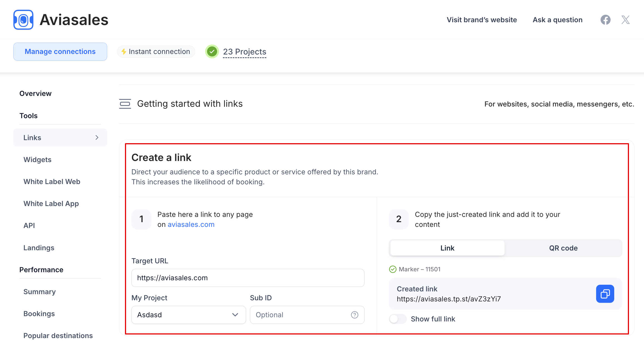Open Overview in the sidebar
The height and width of the screenshot is (347, 644).
pyautogui.click(x=35, y=93)
